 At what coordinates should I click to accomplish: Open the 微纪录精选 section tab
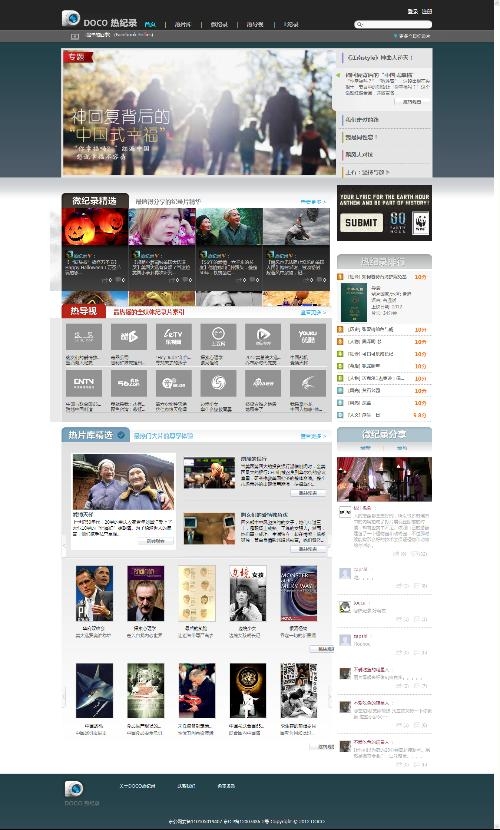tap(95, 201)
